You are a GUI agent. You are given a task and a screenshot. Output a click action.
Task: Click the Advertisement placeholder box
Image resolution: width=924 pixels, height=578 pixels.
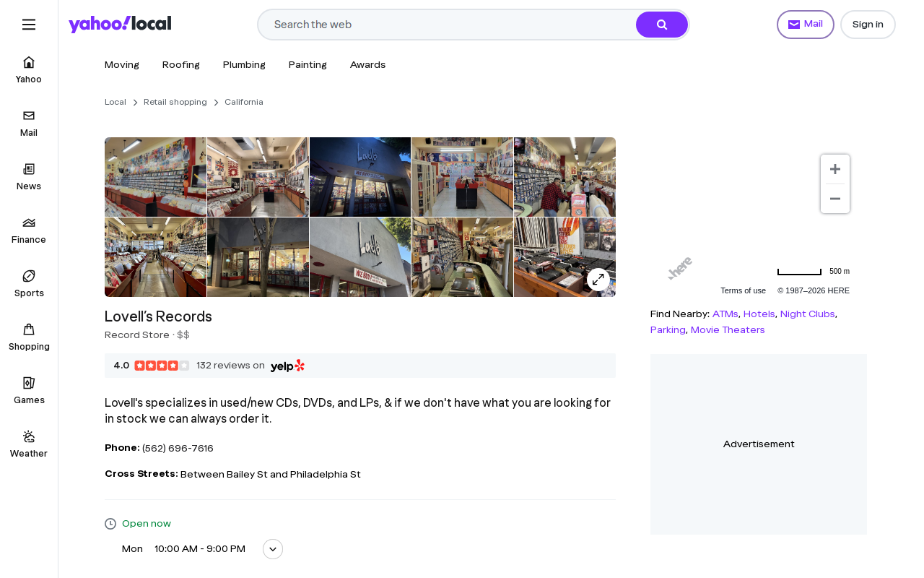759,444
